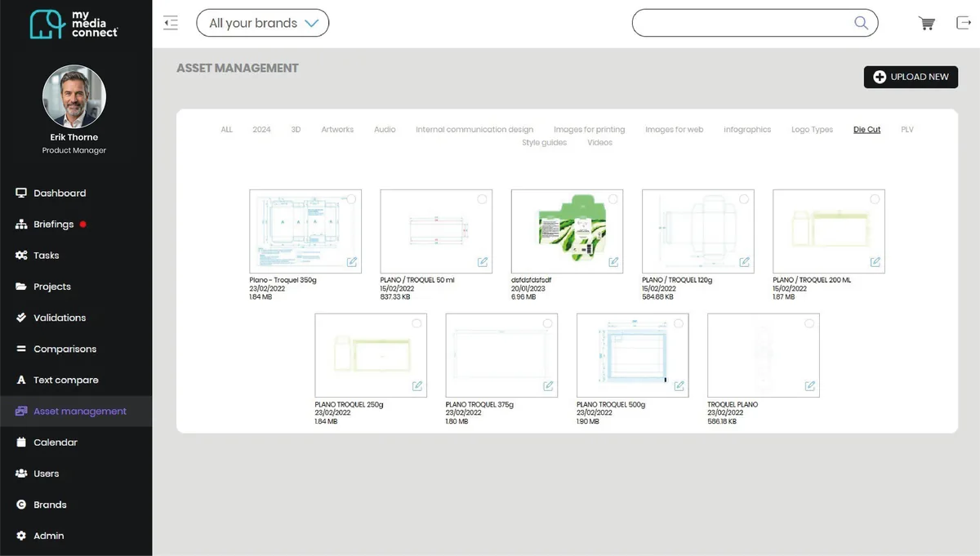
Task: Select the PLANO / TROQUEL 50 ml checkbox
Action: 482,199
